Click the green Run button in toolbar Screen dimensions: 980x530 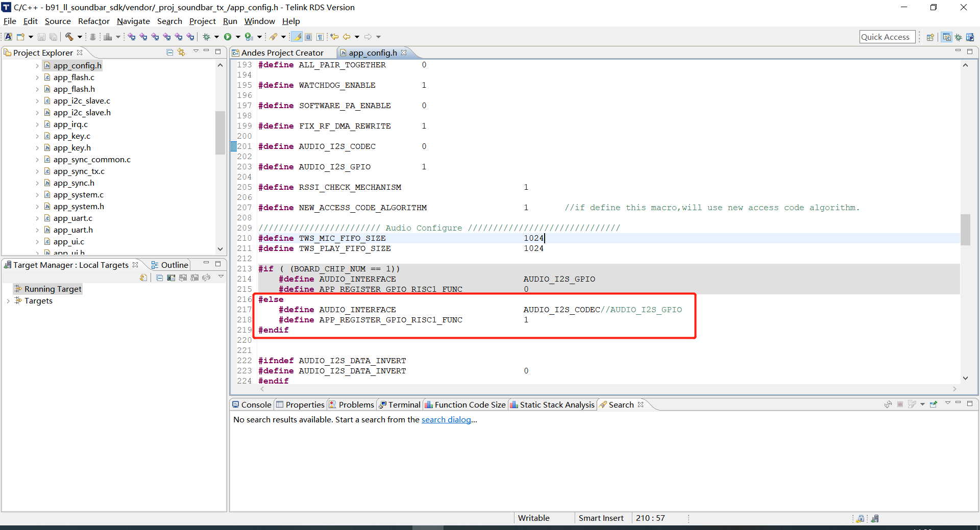coord(228,37)
